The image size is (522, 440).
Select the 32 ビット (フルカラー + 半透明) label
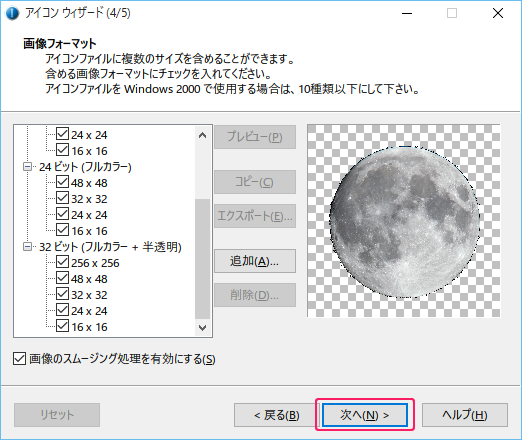point(110,247)
